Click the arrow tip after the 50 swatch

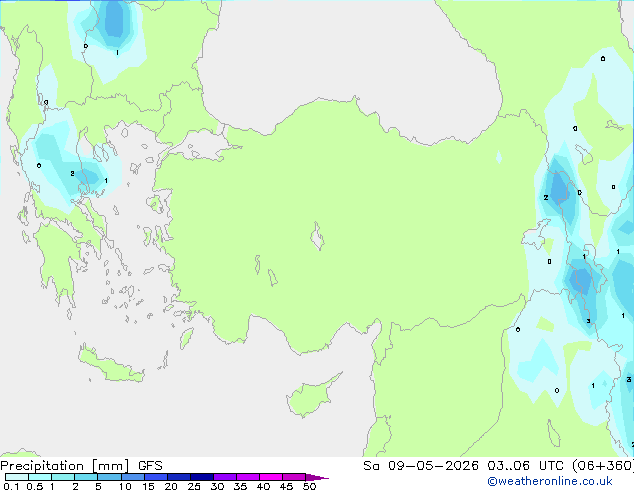click(x=317, y=477)
